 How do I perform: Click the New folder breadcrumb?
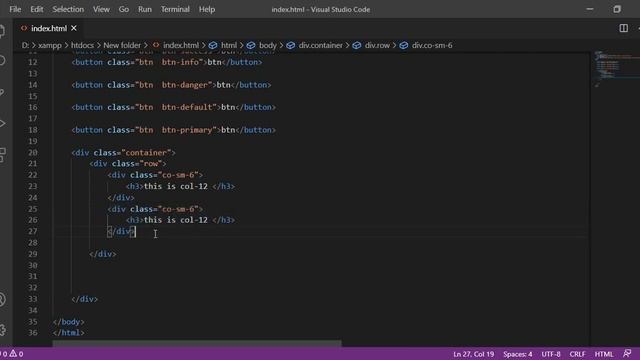tap(122, 45)
